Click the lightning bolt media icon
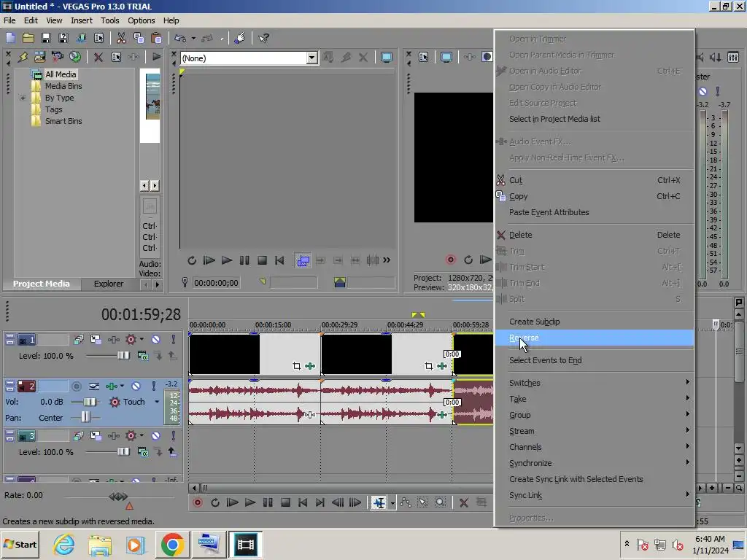The width and height of the screenshot is (747, 560). click(23, 57)
